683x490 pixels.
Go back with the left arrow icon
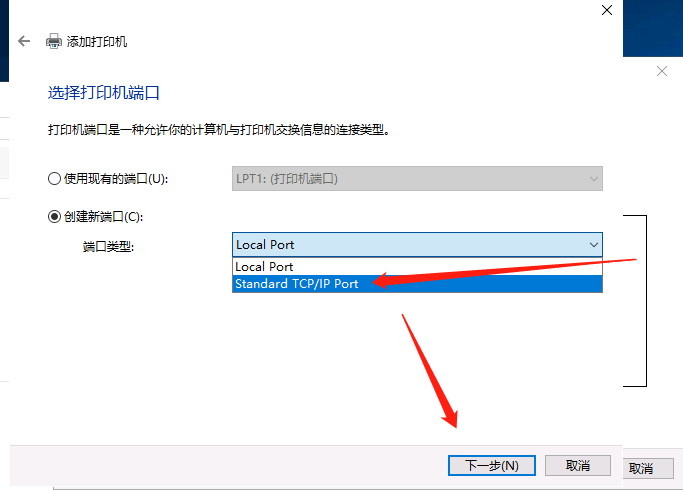click(24, 41)
